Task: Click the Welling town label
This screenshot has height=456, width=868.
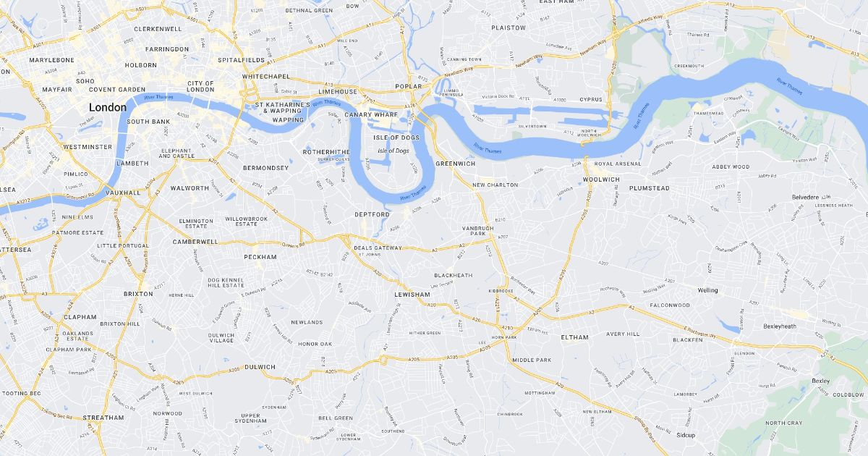Action: (707, 290)
